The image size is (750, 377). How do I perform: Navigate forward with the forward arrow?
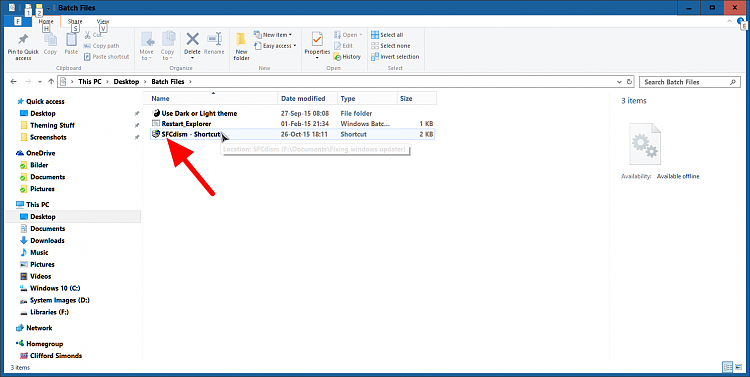click(28, 82)
